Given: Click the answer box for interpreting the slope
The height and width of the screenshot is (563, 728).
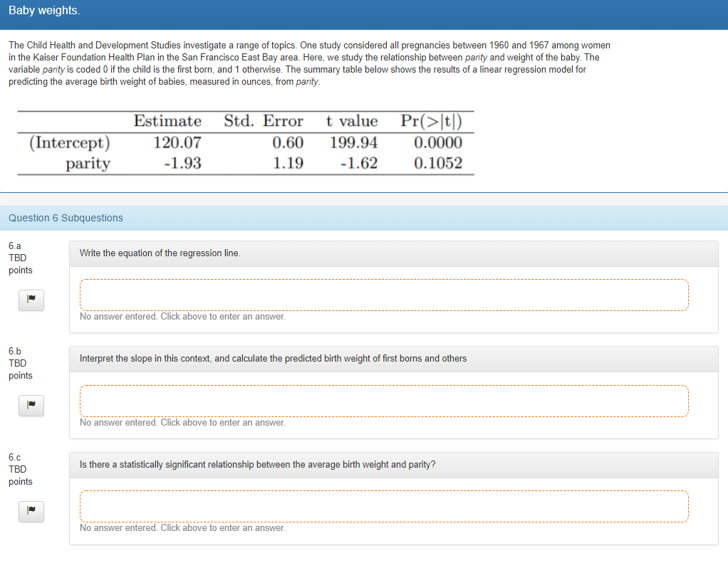Looking at the screenshot, I should (384, 401).
